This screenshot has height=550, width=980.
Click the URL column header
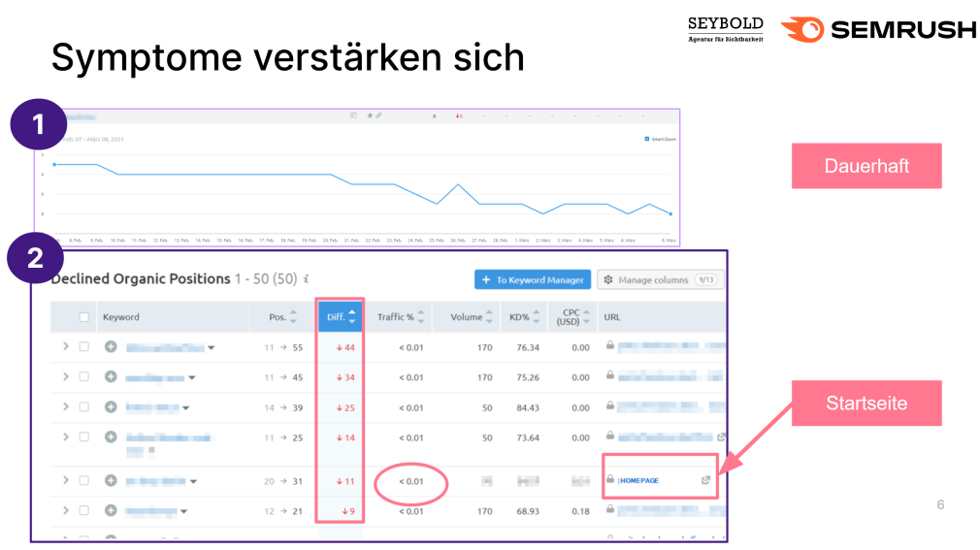point(612,317)
